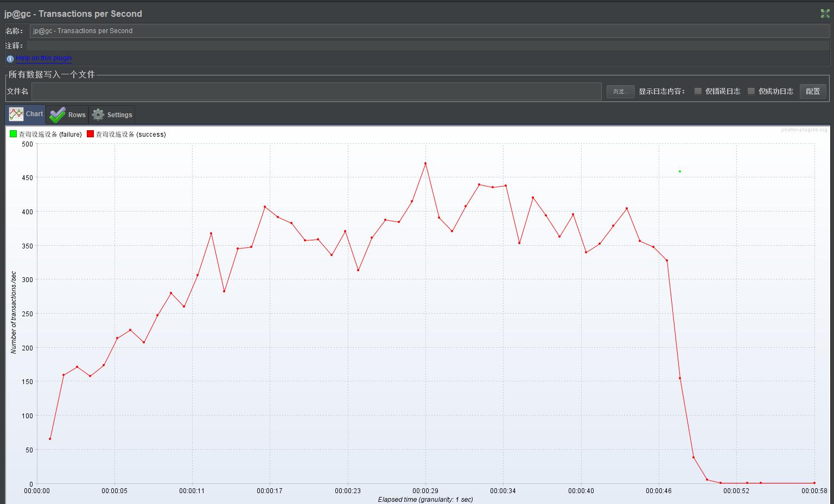This screenshot has height=504, width=834.
Task: Click the jmeter-plugins.org watermark in chart corner
Action: (x=804, y=130)
